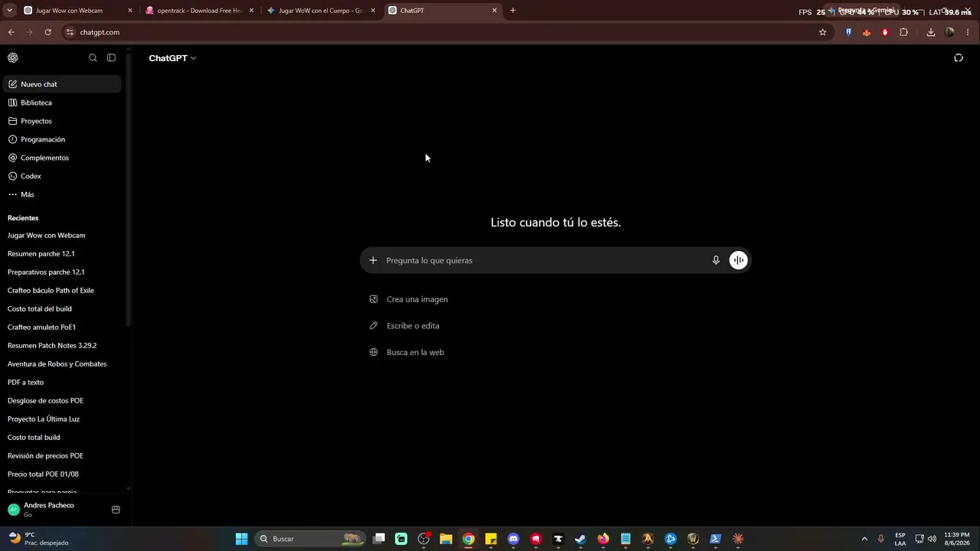Open the taskbar clock showing 11:39 PM

(x=957, y=539)
